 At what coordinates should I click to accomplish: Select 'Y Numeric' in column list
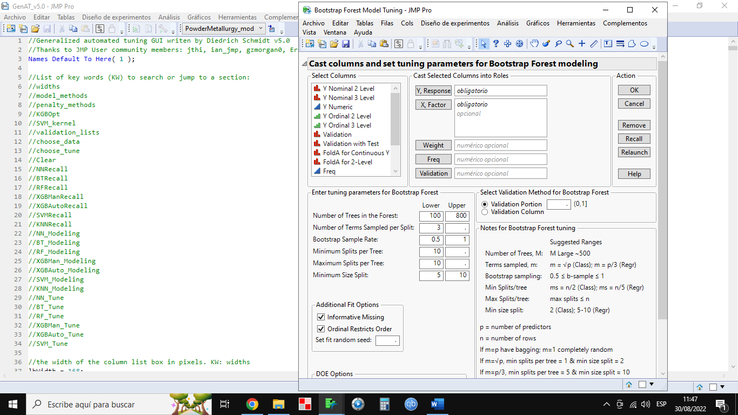pyautogui.click(x=337, y=107)
